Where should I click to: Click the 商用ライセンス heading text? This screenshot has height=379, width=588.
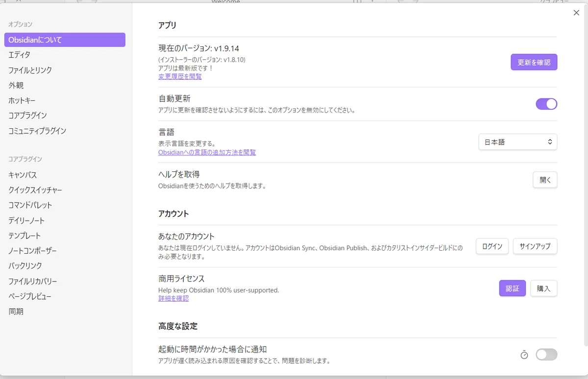[x=181, y=279]
